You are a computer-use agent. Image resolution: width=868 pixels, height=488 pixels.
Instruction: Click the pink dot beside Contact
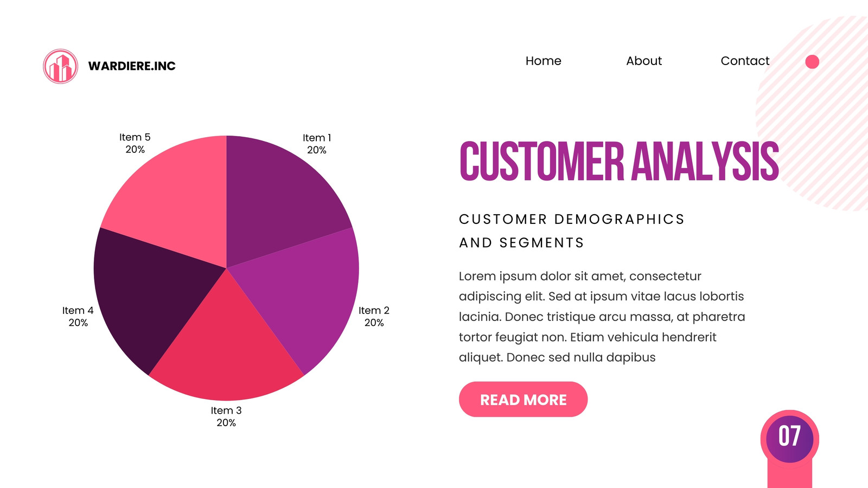click(812, 62)
